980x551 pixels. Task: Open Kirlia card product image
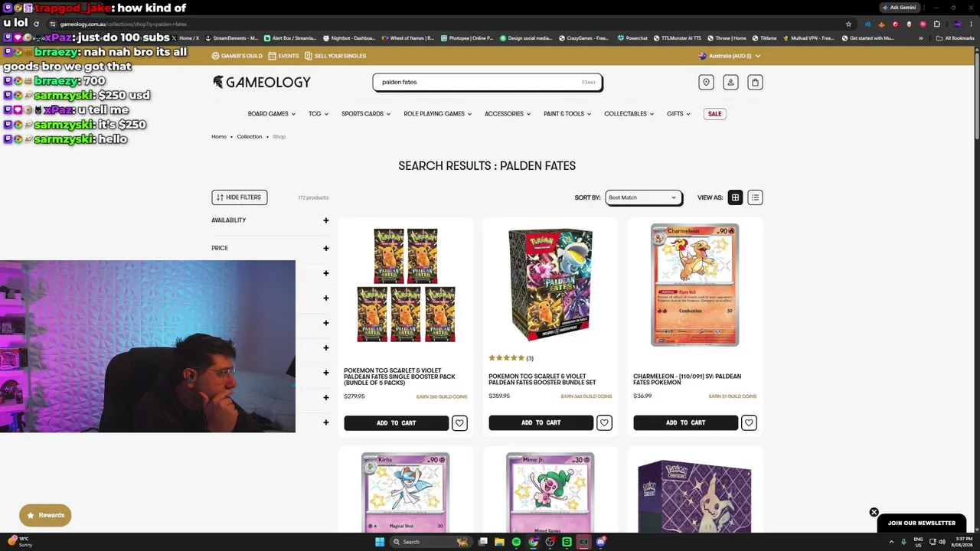406,492
